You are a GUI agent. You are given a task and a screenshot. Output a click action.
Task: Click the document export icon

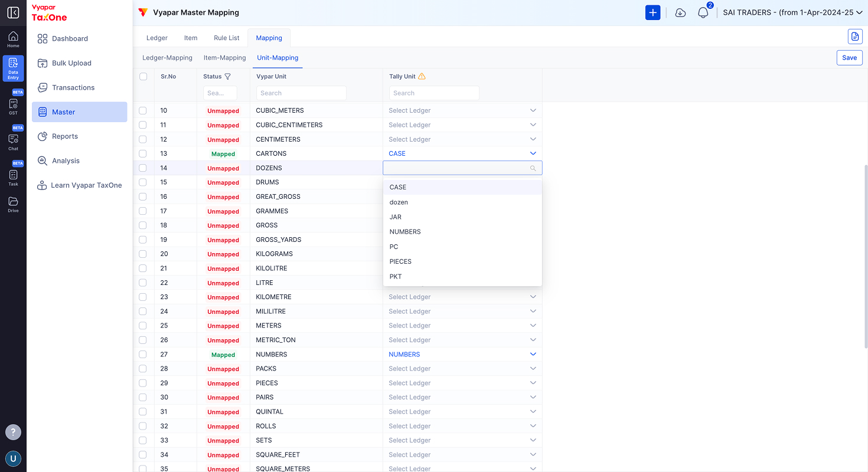855,37
